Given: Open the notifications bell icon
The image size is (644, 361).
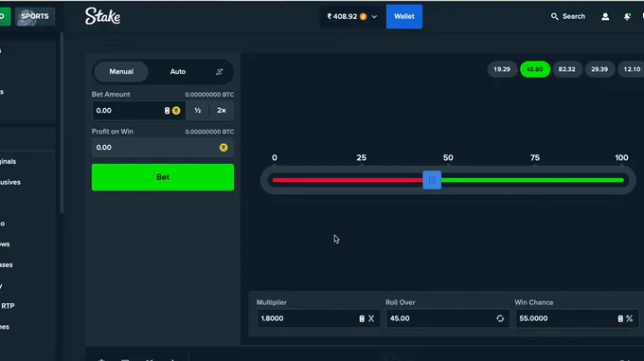Looking at the screenshot, I should click(x=627, y=16).
